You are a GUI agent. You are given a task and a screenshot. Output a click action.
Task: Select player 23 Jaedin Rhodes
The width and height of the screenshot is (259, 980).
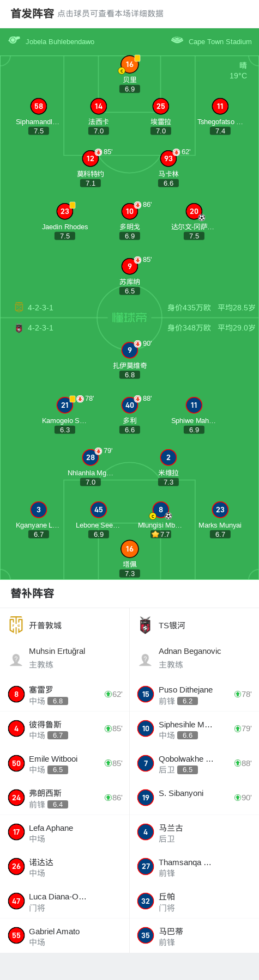pyautogui.click(x=65, y=211)
